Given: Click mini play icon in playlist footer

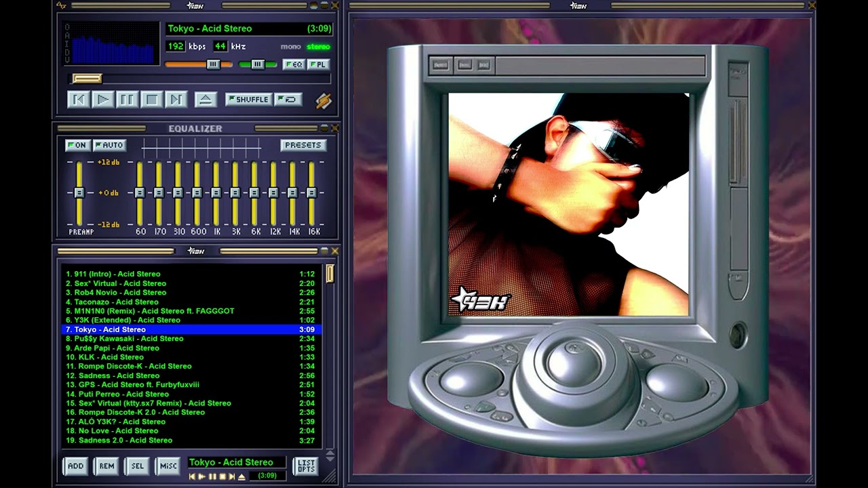Looking at the screenshot, I should coord(202,476).
